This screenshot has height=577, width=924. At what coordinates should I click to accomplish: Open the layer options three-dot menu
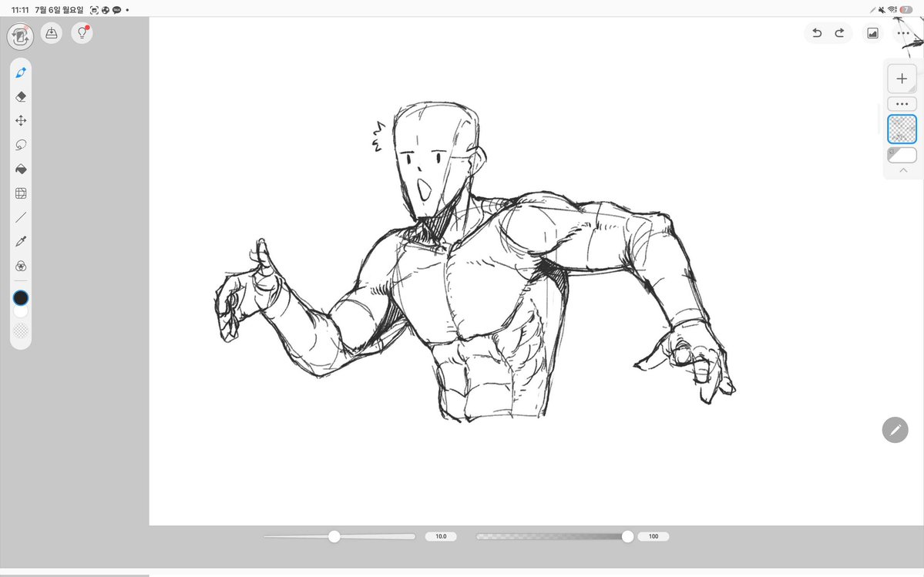click(x=902, y=104)
